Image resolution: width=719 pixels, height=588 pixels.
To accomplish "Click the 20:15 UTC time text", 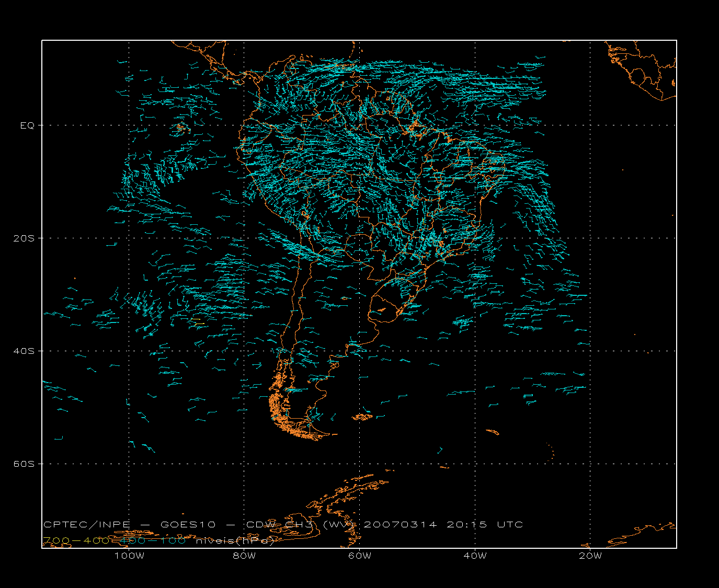I will click(485, 524).
